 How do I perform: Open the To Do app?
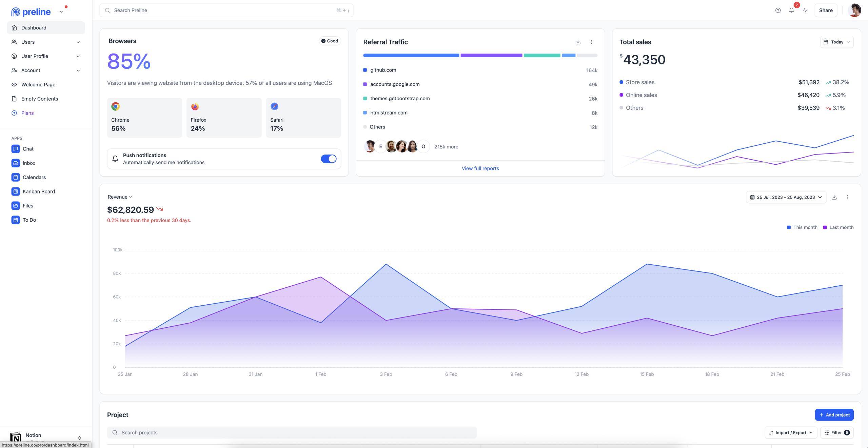pyautogui.click(x=29, y=220)
